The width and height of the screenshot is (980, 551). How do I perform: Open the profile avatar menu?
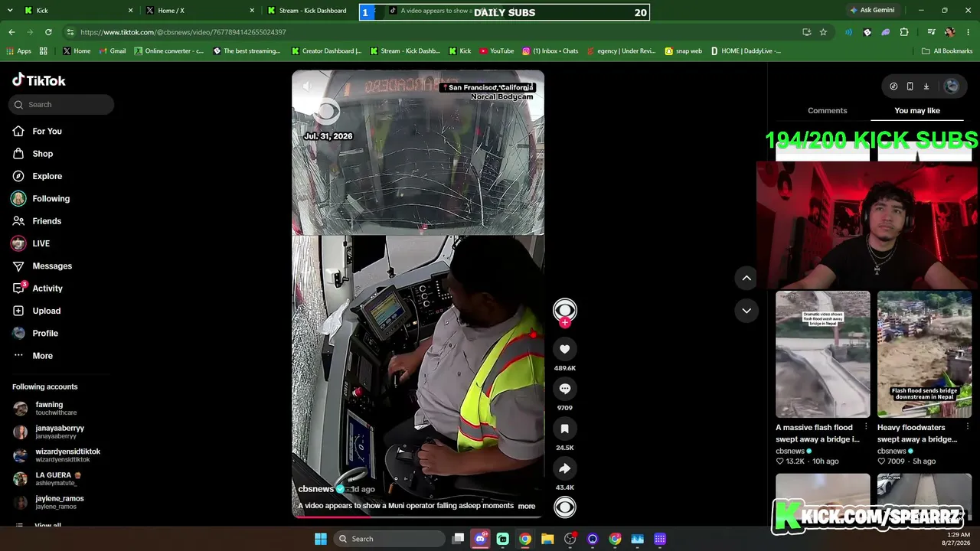pos(952,86)
